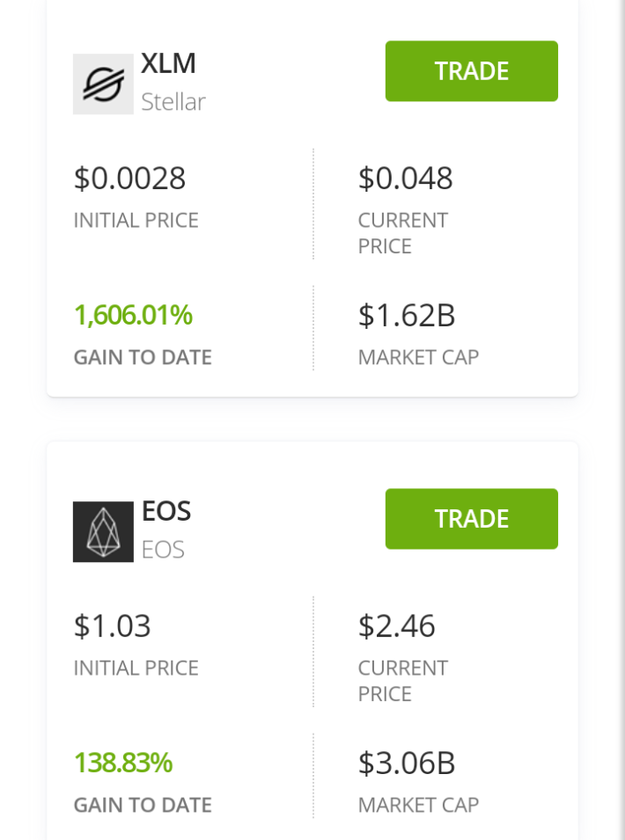625x840 pixels.
Task: Select the Stellar coin name text
Action: 173,102
